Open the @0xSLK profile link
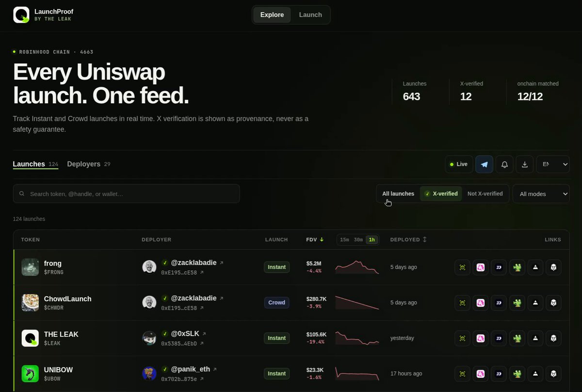The width and height of the screenshot is (582, 392). 189,334
